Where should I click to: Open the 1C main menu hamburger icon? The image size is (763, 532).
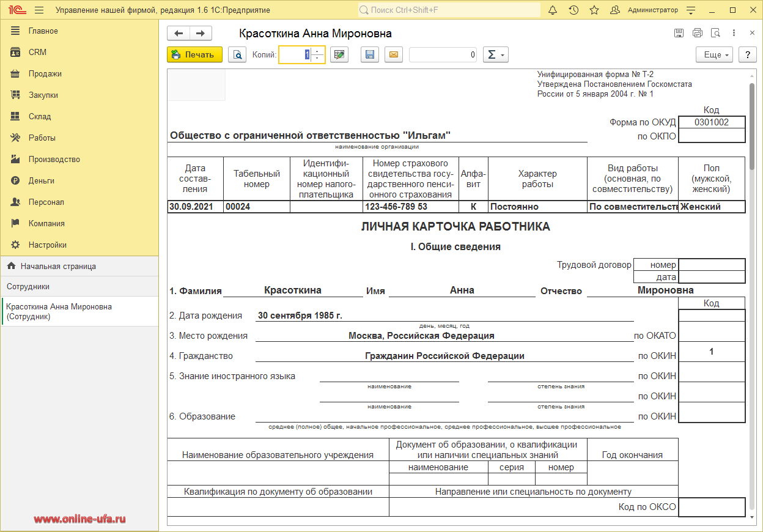point(39,10)
